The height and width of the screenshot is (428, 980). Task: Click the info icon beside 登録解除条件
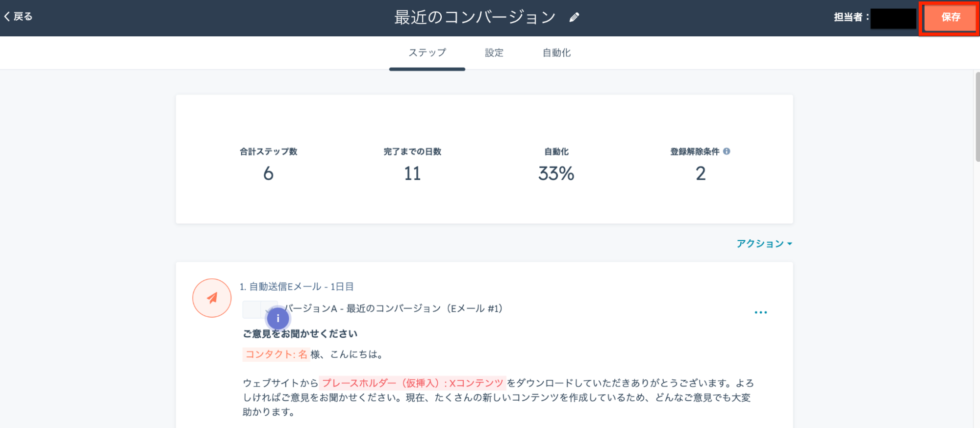(727, 151)
